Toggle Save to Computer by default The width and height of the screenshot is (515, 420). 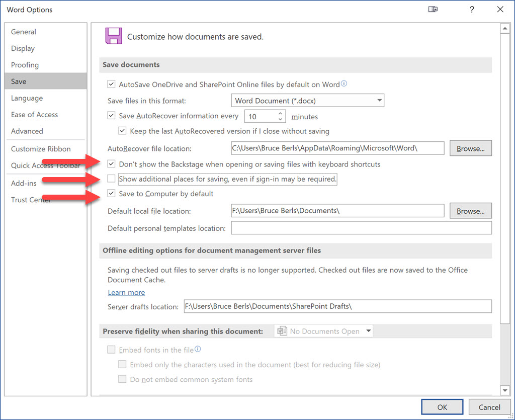(x=111, y=193)
